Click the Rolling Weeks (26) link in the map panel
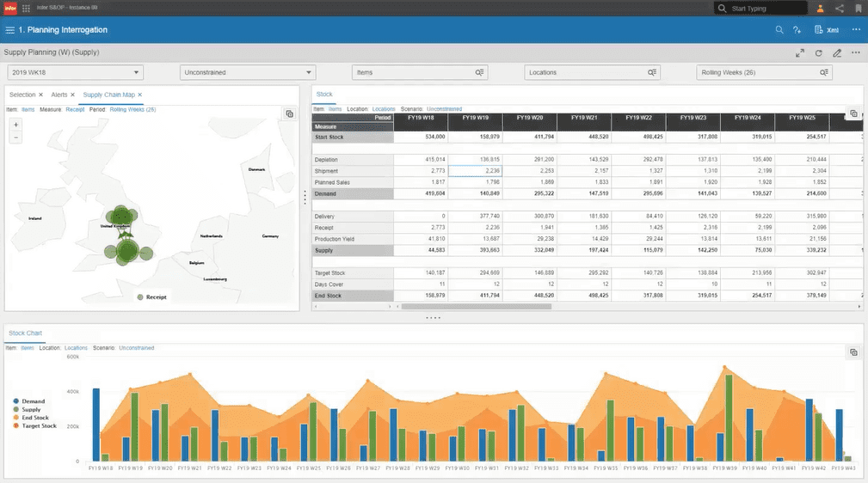Screen dimensions: 868x483 (132, 109)
